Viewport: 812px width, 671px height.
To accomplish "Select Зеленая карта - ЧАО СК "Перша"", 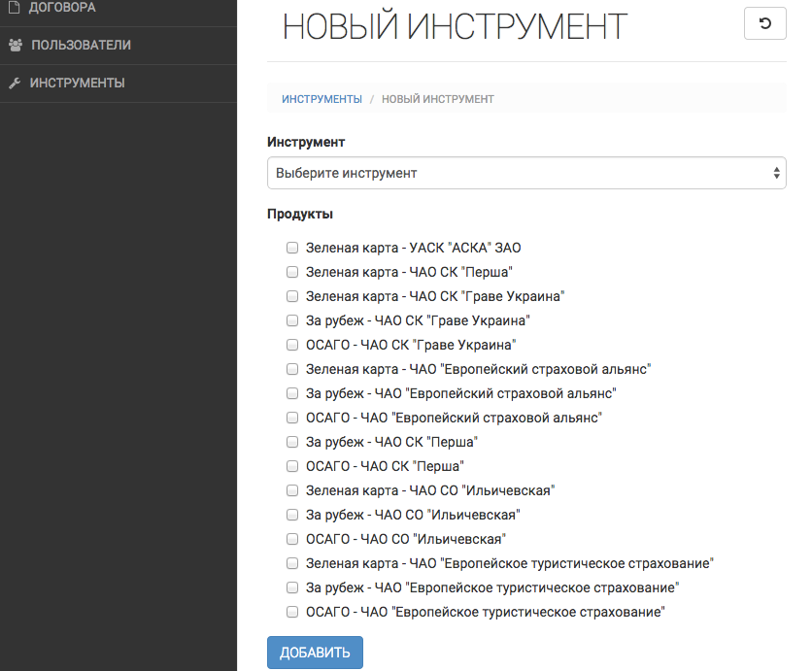I will (291, 272).
